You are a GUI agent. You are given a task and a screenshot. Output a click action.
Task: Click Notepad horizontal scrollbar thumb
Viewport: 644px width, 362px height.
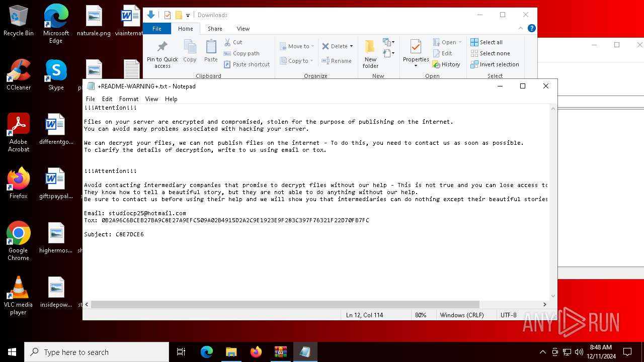[285, 304]
